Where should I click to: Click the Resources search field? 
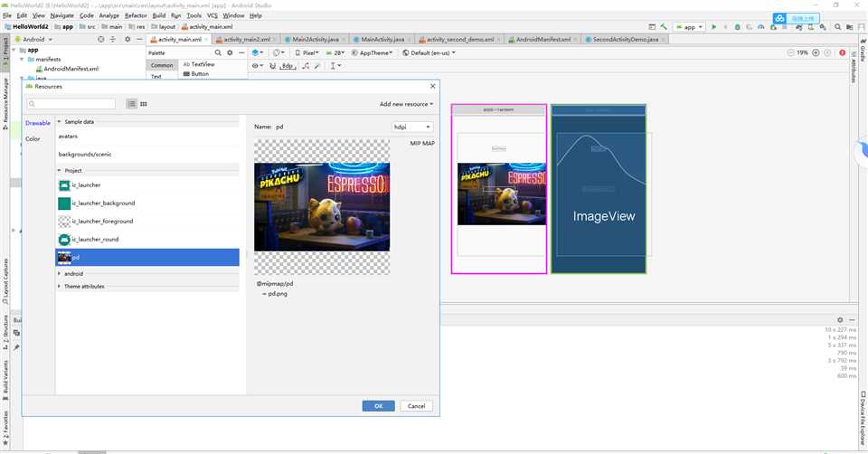71,103
